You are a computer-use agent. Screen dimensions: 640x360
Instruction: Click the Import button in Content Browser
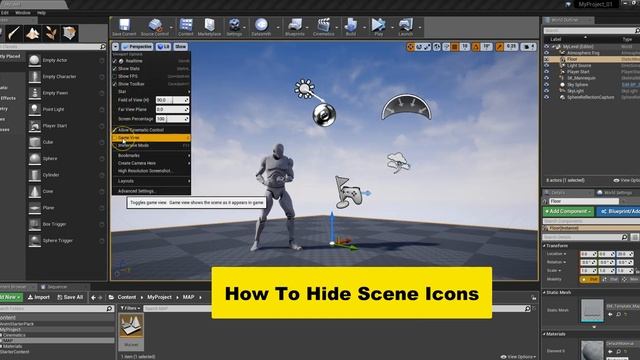39,297
